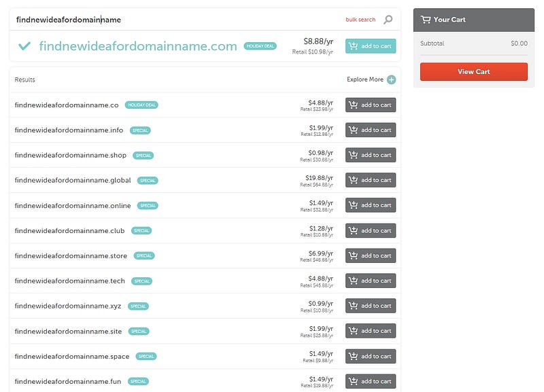Screen dimensions: 544x392
Task: Click the $0.98/yr price for .shop
Action: click(320, 153)
